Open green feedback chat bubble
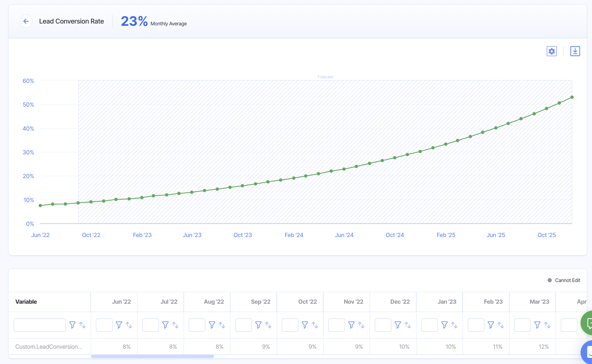592x364 pixels. pyautogui.click(x=588, y=323)
